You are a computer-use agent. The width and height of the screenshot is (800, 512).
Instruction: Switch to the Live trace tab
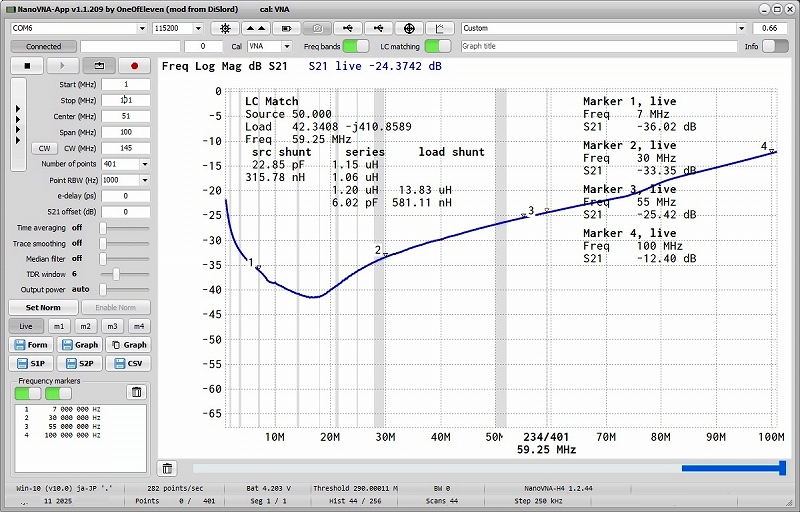(x=27, y=326)
